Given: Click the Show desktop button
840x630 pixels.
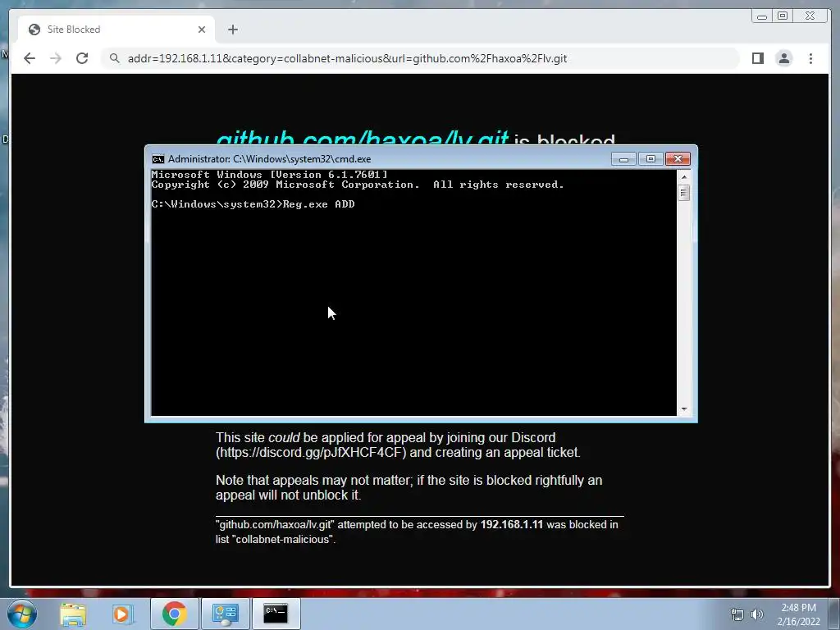Looking at the screenshot, I should 834,614.
